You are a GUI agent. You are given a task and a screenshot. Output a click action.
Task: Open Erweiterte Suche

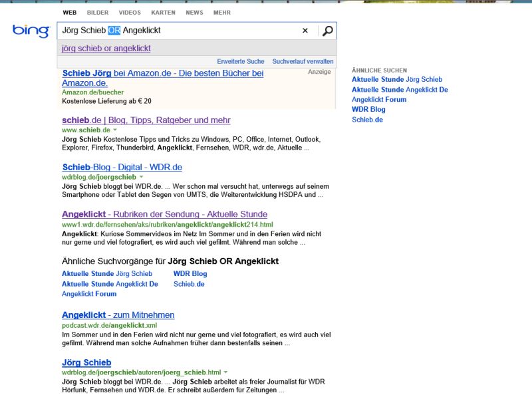[241, 61]
